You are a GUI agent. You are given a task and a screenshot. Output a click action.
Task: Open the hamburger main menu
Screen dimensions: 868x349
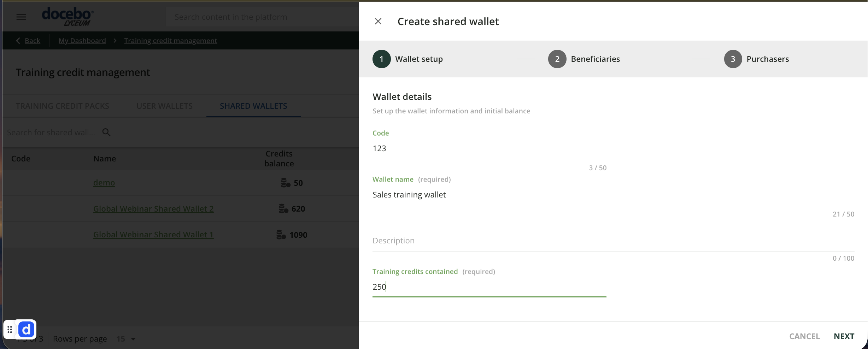pos(21,17)
